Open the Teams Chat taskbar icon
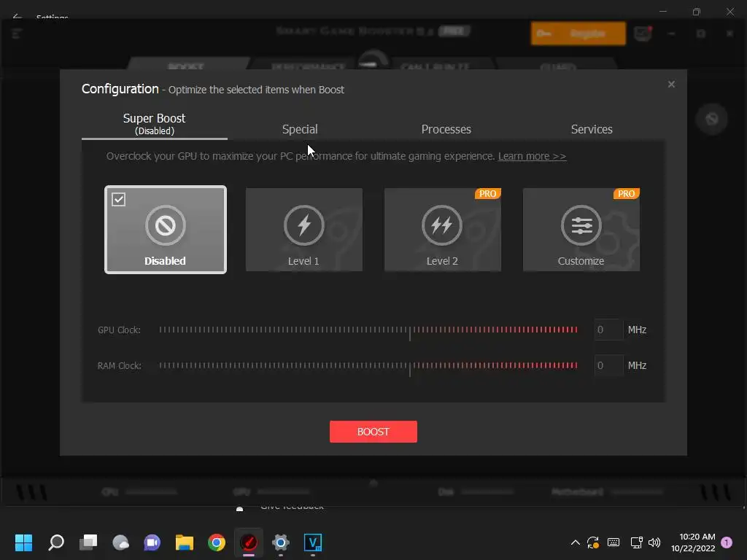This screenshot has height=560, width=747. pyautogui.click(x=152, y=542)
